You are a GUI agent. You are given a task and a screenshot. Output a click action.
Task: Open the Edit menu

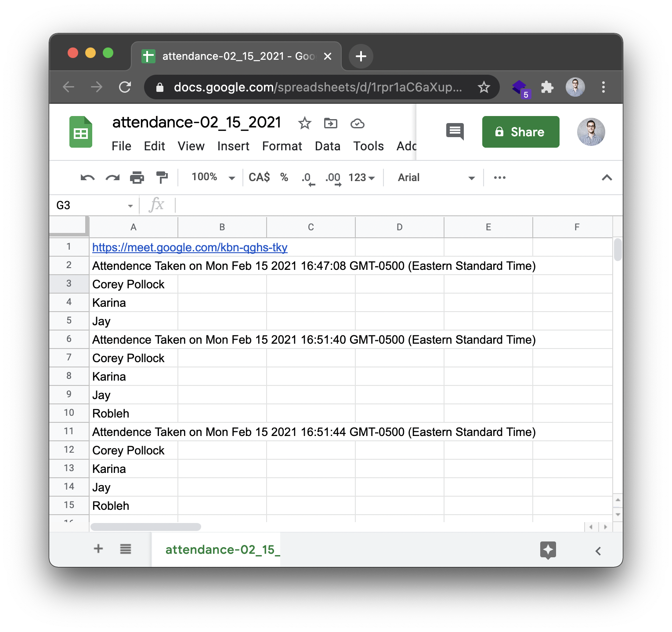coord(154,146)
